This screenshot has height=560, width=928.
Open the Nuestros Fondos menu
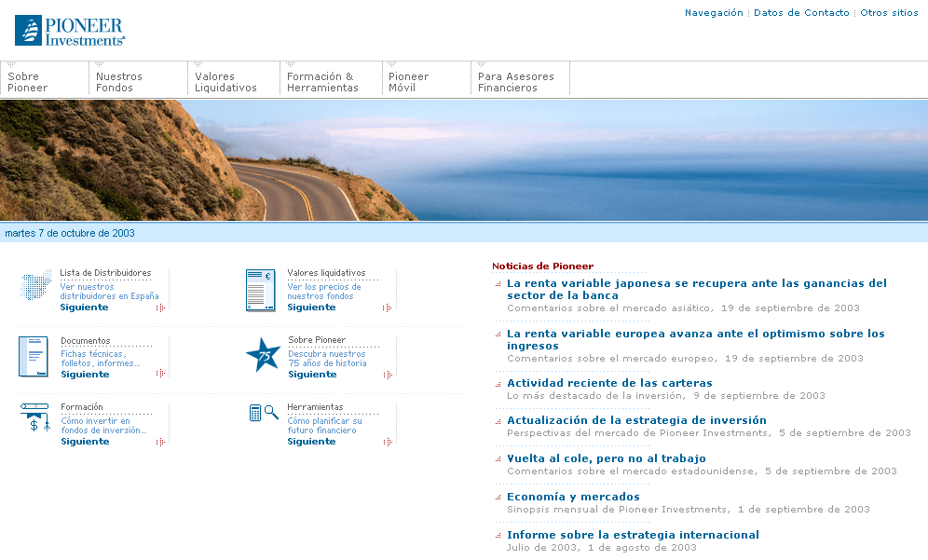(119, 82)
